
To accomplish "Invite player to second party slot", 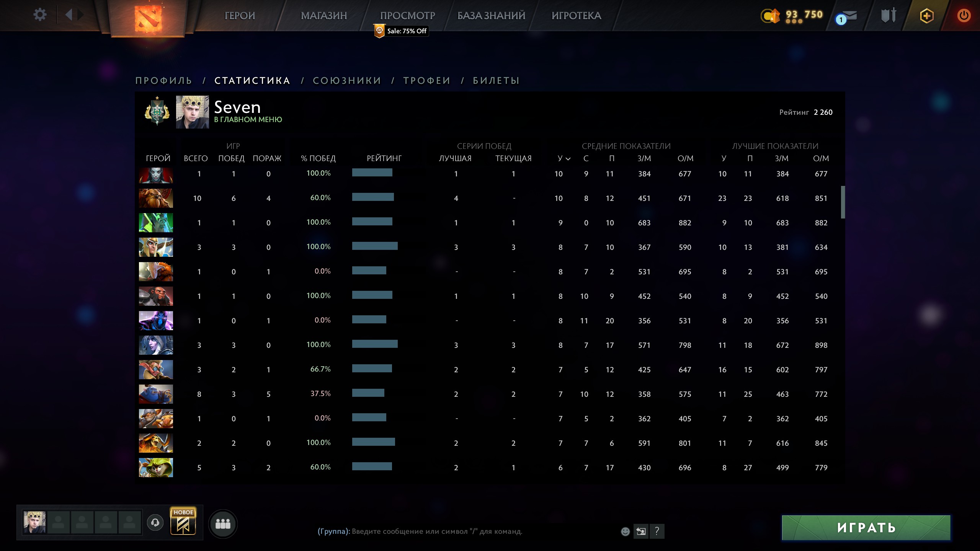I will point(58,522).
